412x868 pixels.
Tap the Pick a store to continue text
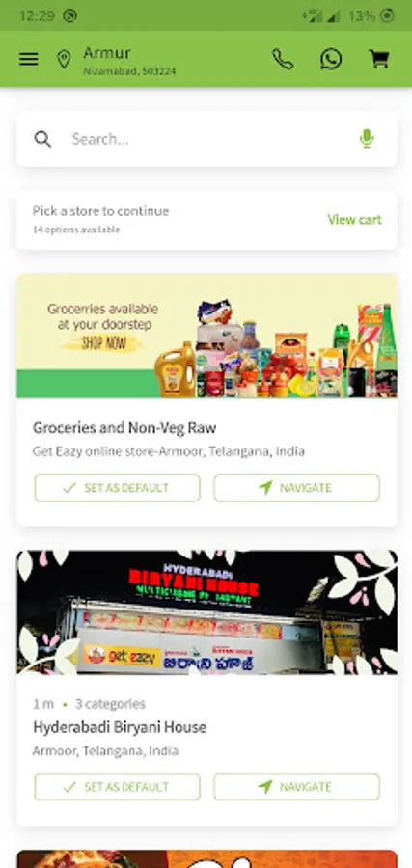[x=100, y=211]
